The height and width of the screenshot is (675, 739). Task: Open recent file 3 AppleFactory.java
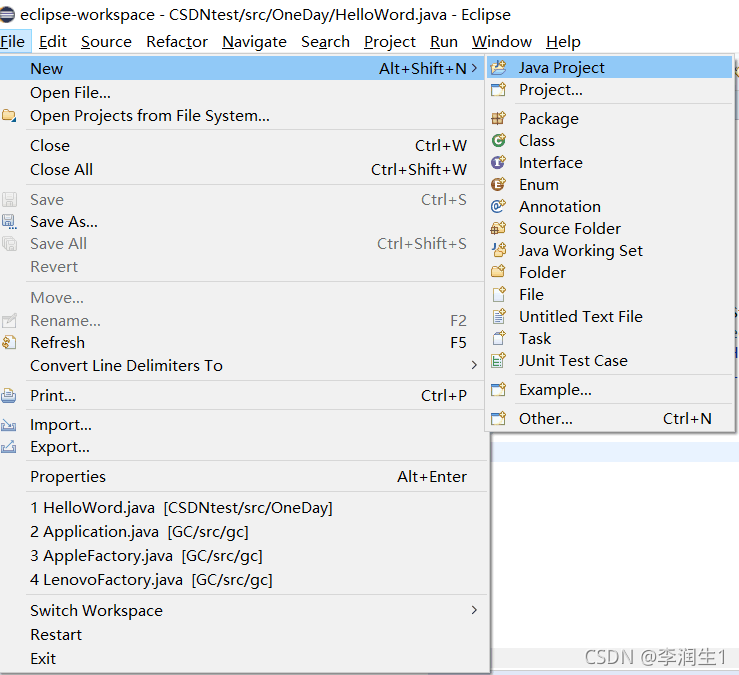click(x=245, y=556)
